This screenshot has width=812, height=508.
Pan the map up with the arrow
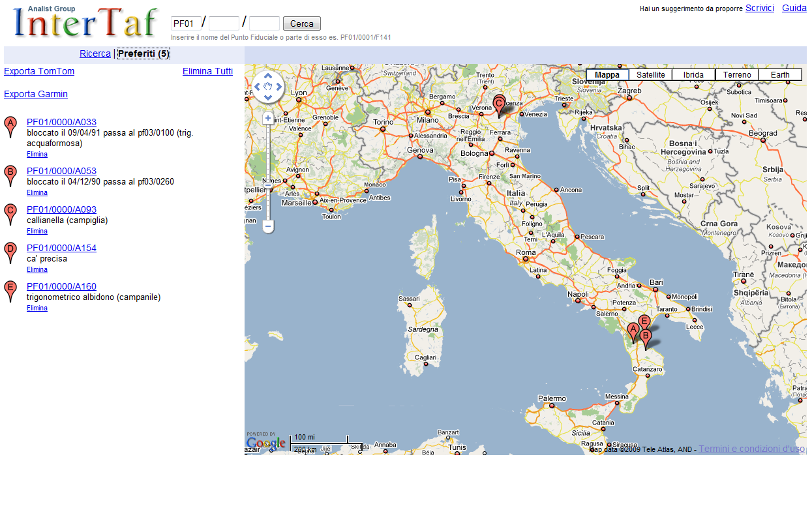268,76
